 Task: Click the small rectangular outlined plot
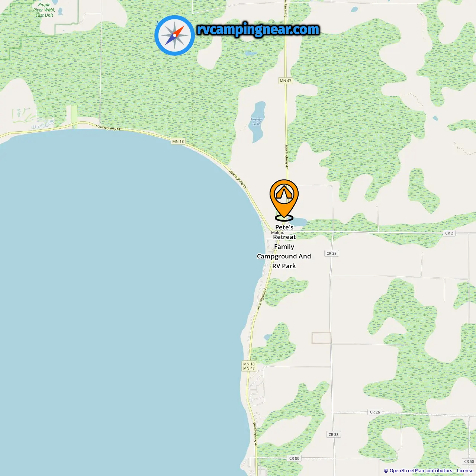click(x=321, y=338)
